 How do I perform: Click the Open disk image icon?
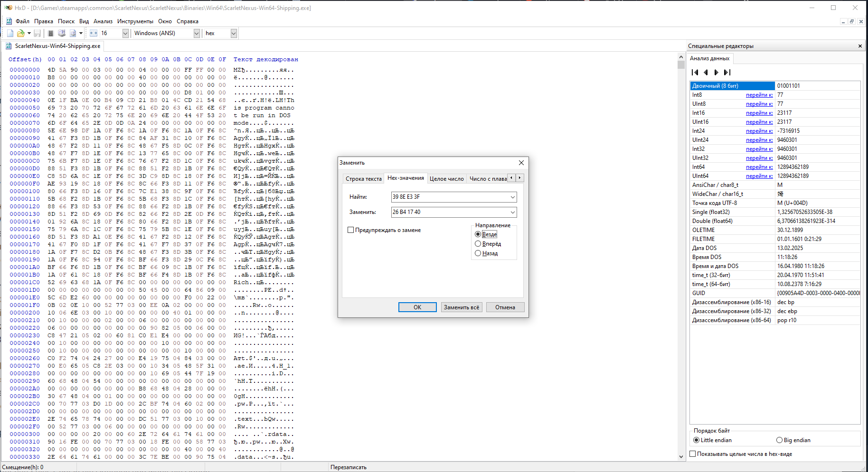pyautogui.click(x=73, y=33)
